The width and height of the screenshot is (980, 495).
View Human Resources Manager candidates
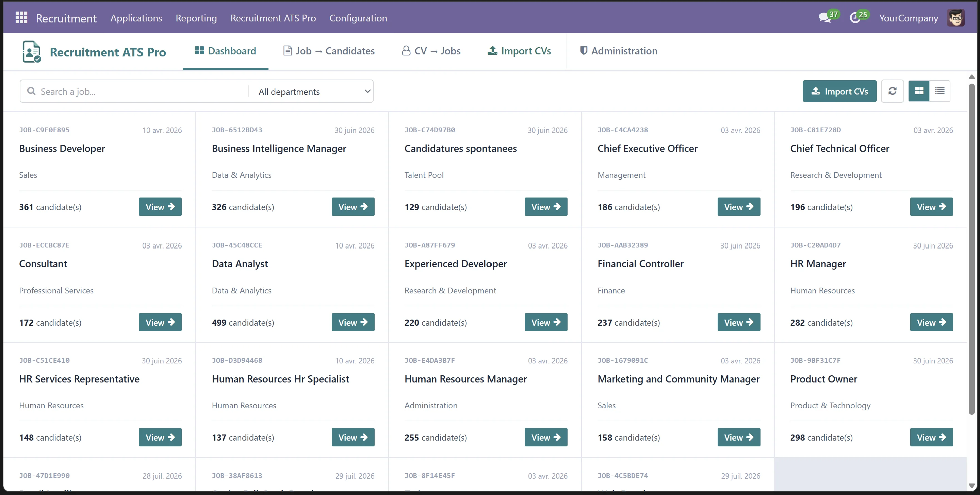[546, 437]
